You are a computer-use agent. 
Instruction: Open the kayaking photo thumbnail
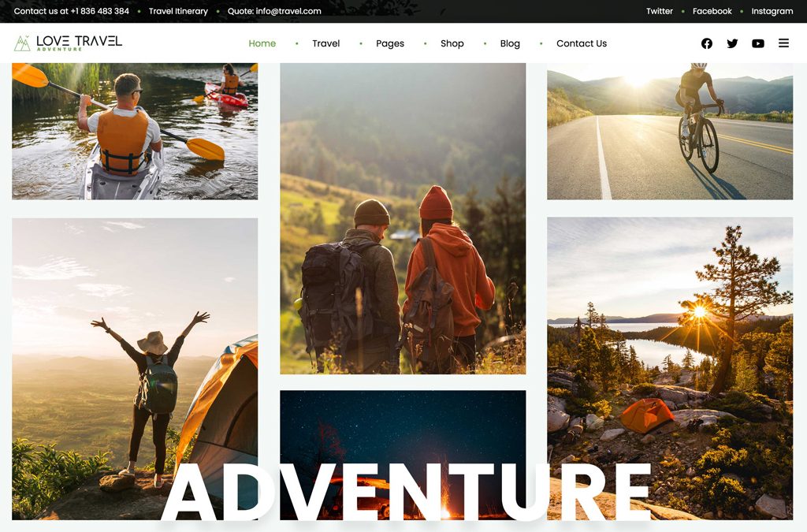click(135, 131)
